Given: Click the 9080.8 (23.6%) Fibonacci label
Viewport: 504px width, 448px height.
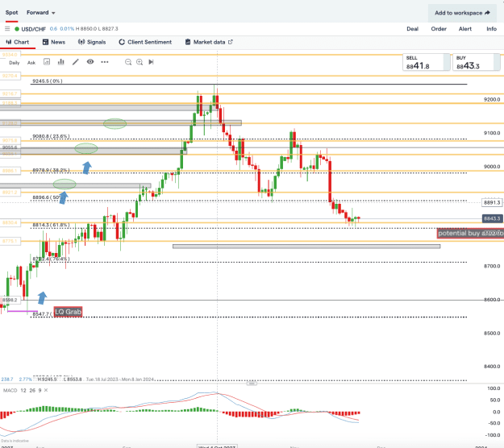Looking at the screenshot, I should click(x=51, y=136).
